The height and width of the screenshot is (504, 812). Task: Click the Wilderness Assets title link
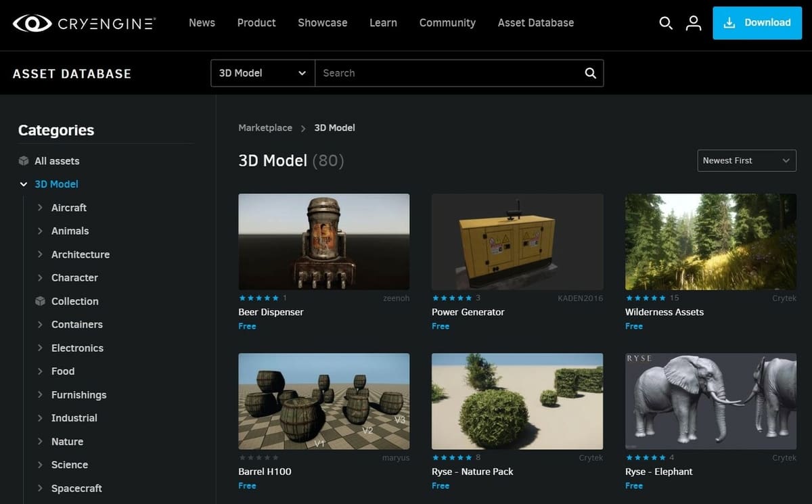(x=664, y=312)
